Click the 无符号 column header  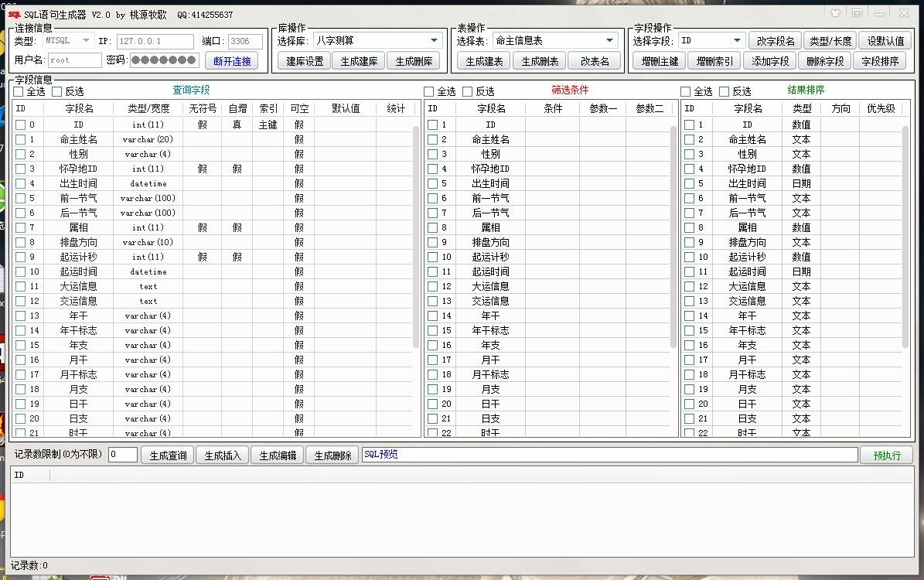coord(203,108)
